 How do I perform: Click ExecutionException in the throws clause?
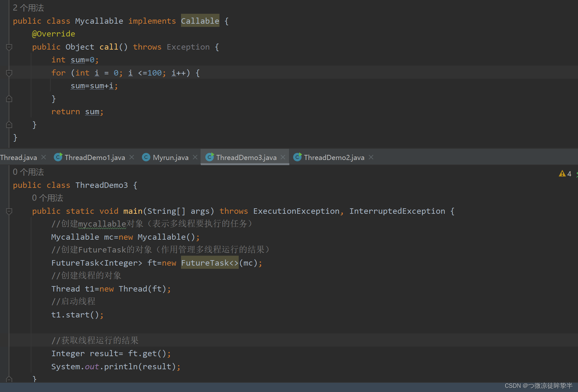click(296, 211)
